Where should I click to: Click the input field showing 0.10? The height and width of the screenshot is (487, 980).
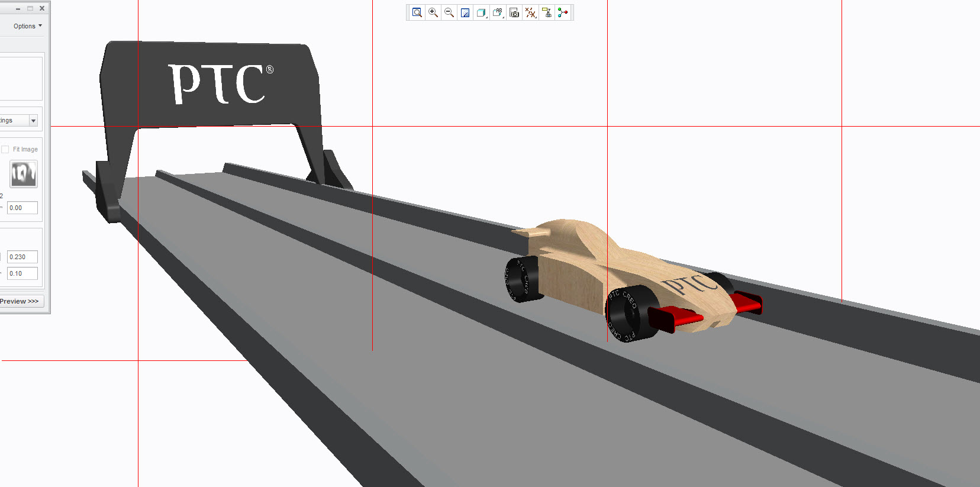coord(22,273)
